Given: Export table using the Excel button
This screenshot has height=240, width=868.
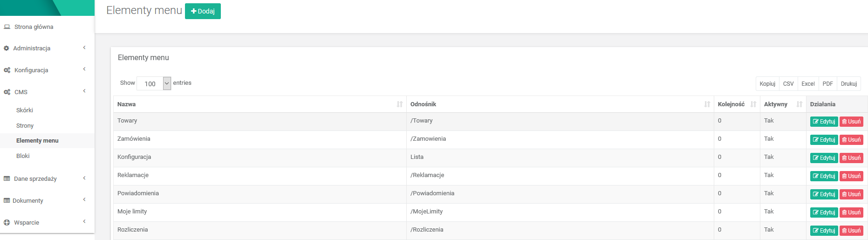Looking at the screenshot, I should tap(808, 84).
